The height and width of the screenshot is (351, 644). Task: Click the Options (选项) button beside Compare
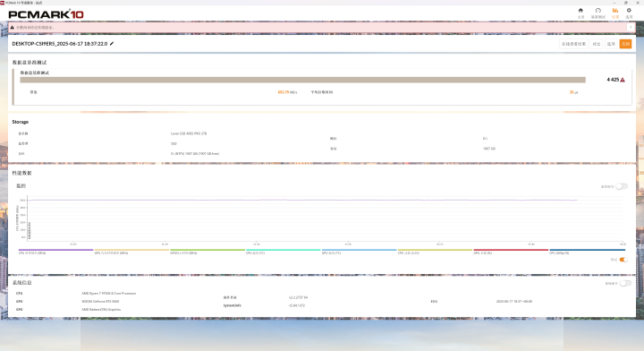pos(611,44)
